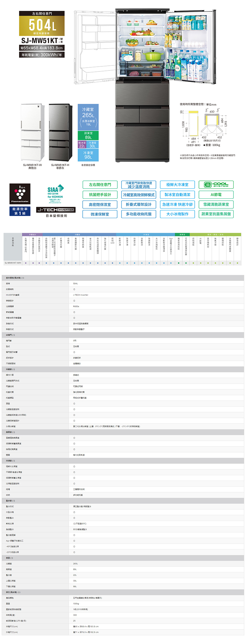Click the 能源效率第1級 energy badge

pyautogui.click(x=20, y=211)
